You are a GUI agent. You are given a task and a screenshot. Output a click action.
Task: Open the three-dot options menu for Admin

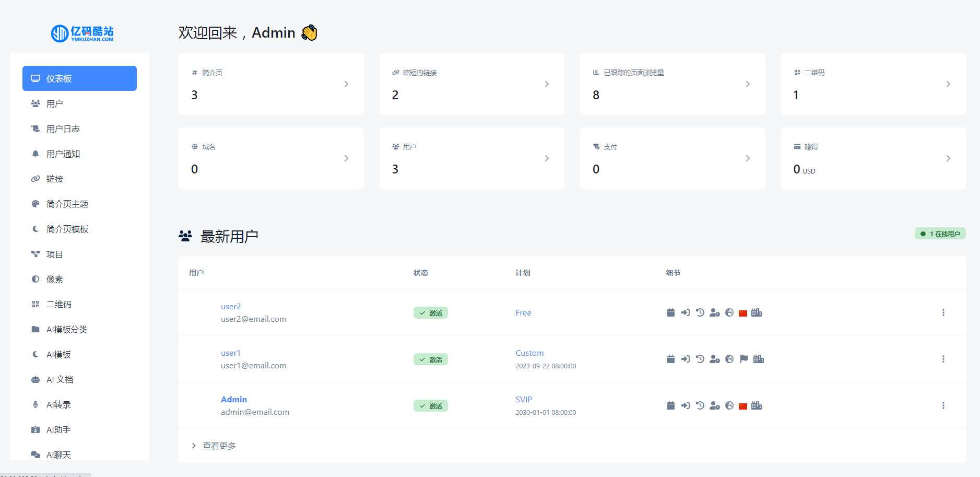coord(943,405)
